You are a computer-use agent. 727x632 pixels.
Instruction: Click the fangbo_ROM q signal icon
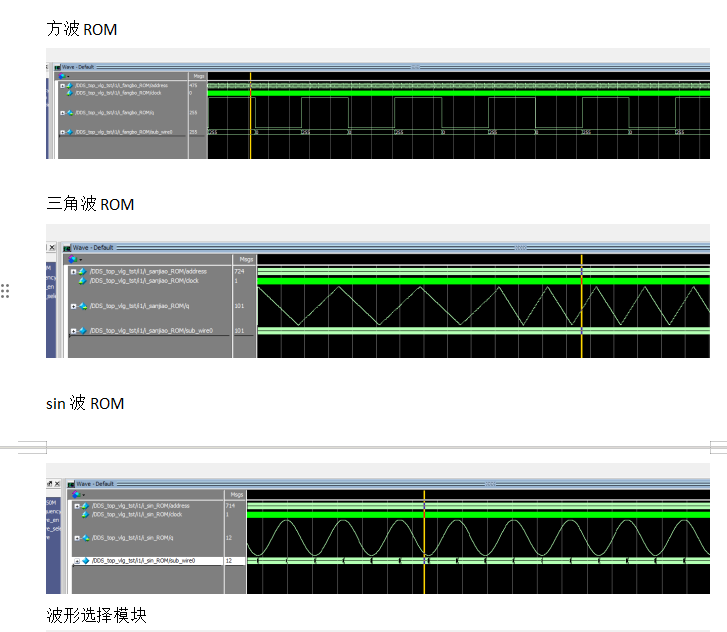click(x=69, y=112)
